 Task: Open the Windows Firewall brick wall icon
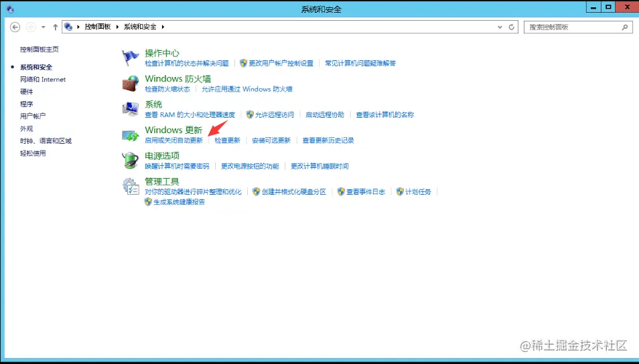pyautogui.click(x=131, y=84)
